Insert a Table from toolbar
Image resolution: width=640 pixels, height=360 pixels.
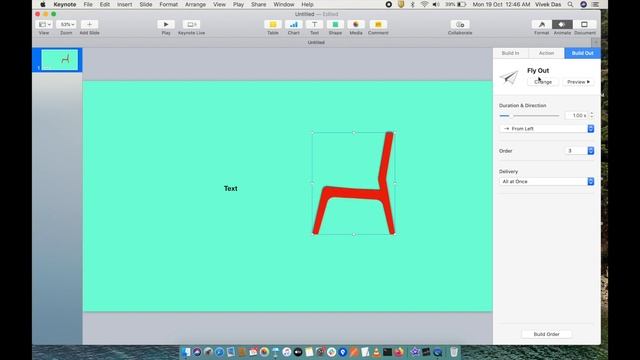tap(273, 24)
